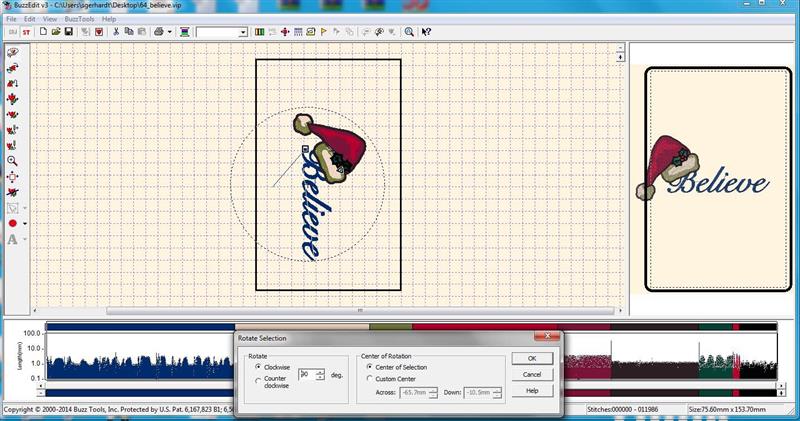Click the navy blue thread color bar
Image resolution: width=800 pixels, height=421 pixels.
click(x=140, y=327)
